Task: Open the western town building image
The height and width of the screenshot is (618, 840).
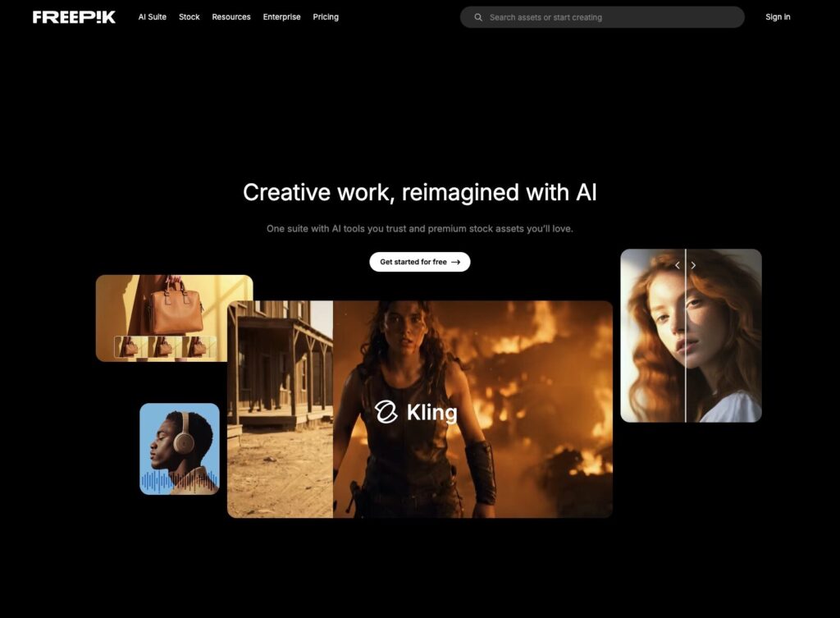Action: pos(281,410)
